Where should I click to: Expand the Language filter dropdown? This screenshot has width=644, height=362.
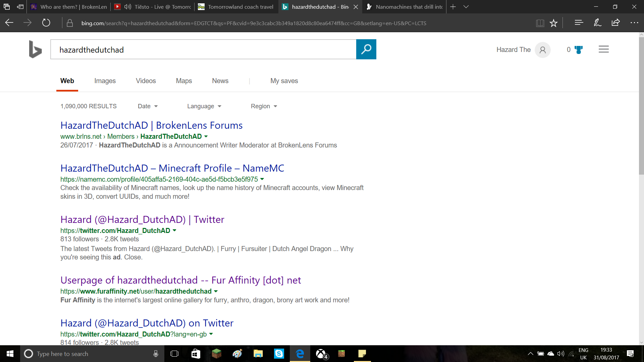tap(204, 106)
